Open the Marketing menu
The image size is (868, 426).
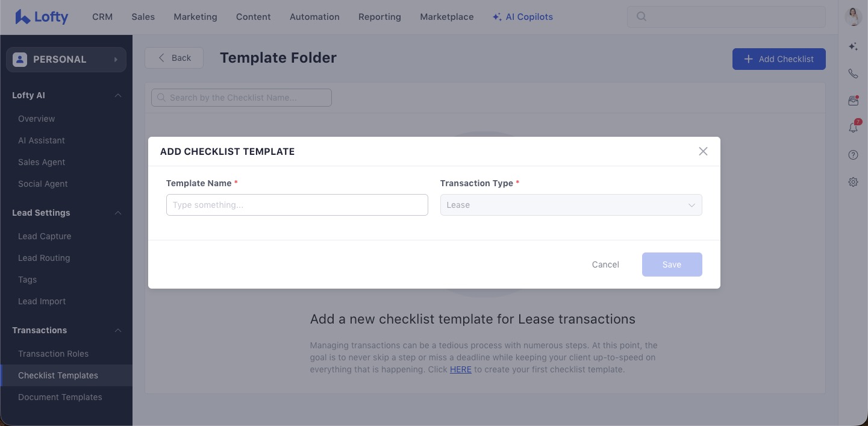click(195, 17)
